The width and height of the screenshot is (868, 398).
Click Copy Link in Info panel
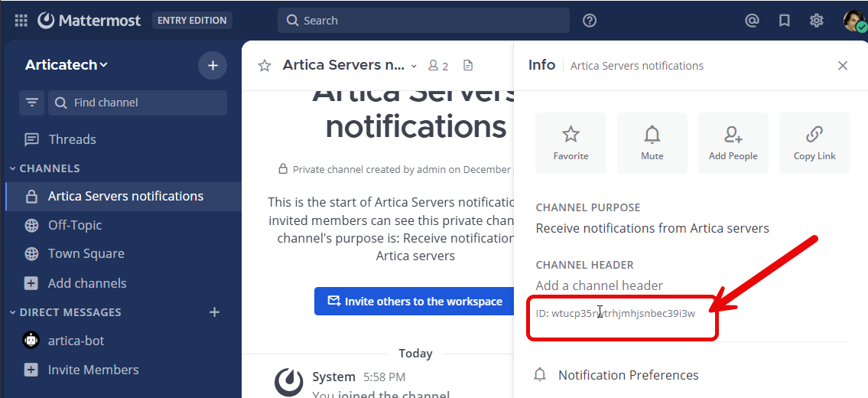pyautogui.click(x=814, y=143)
